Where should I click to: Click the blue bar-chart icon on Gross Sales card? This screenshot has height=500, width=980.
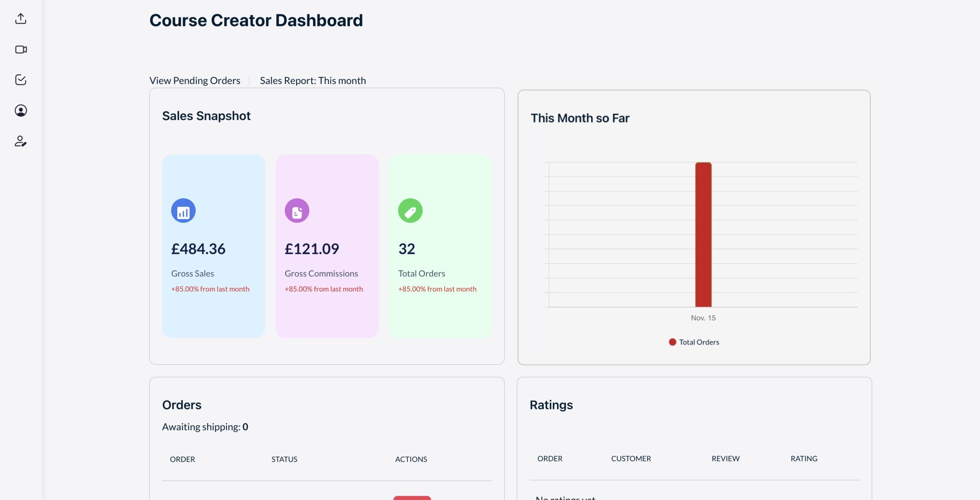183,210
